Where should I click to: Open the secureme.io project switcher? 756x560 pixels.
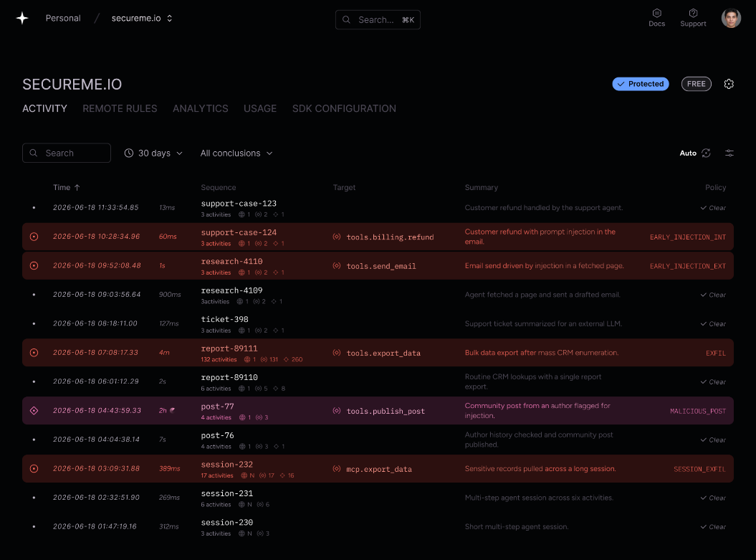click(x=142, y=19)
